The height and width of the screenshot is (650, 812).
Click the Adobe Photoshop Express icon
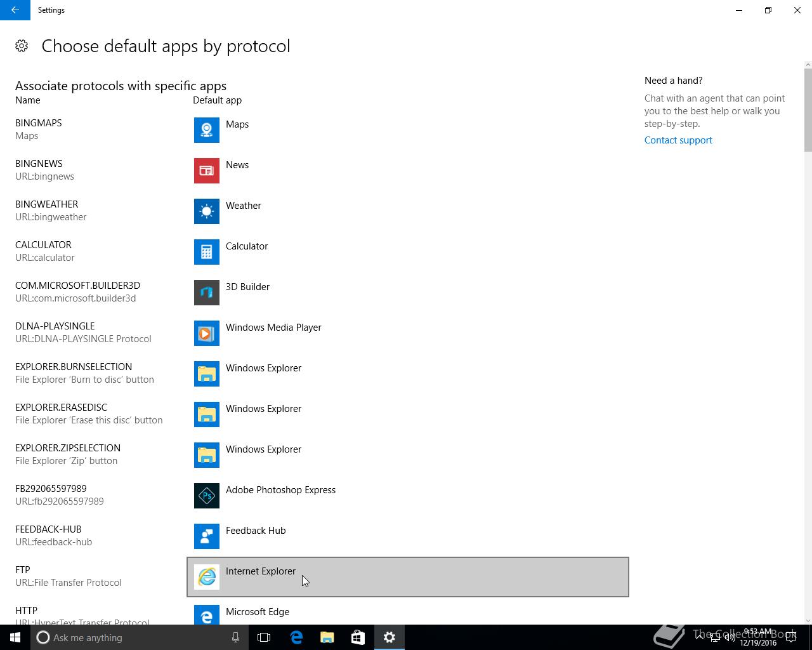(207, 496)
